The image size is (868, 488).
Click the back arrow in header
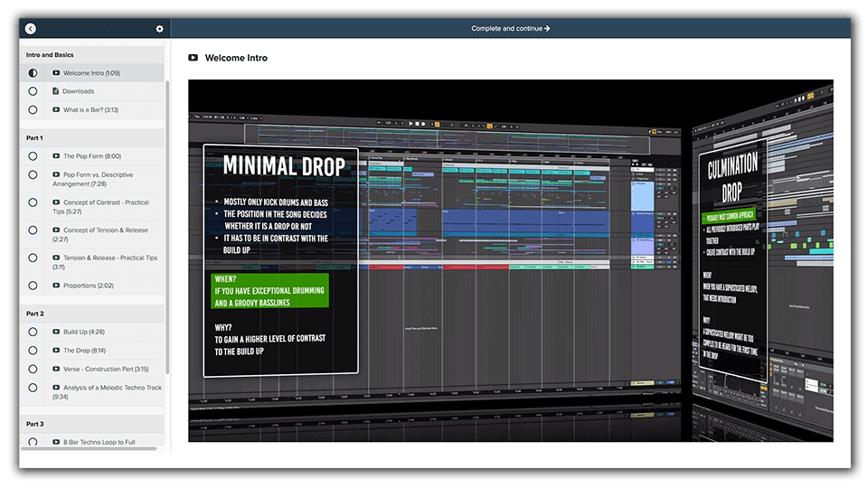pos(31,29)
